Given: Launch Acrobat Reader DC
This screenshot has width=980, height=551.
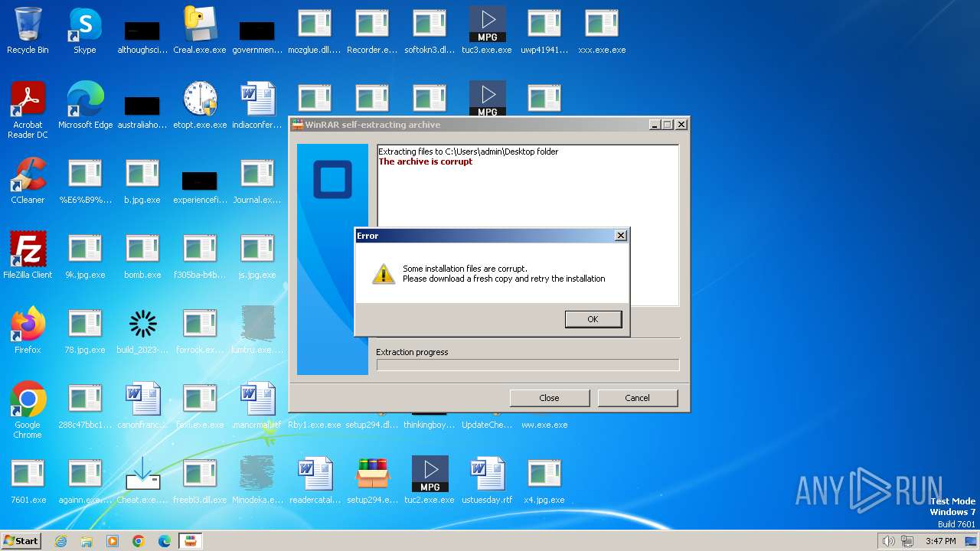Looking at the screenshot, I should [x=28, y=110].
